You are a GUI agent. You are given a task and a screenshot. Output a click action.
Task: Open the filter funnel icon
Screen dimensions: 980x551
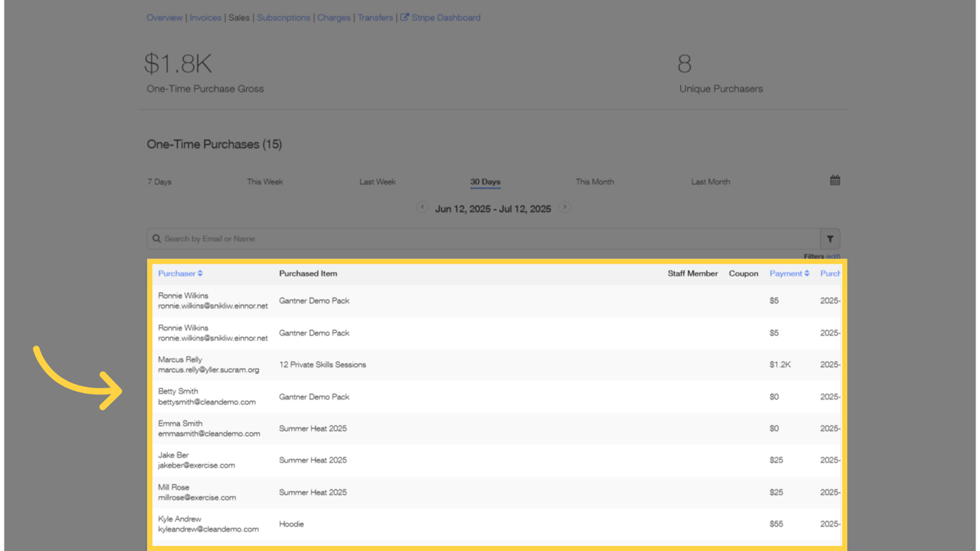click(830, 238)
